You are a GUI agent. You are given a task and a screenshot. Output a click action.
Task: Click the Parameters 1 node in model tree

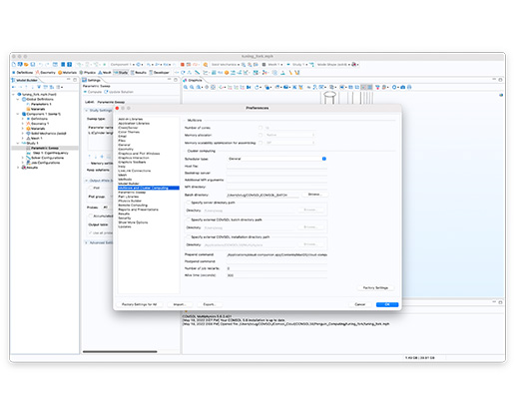(x=41, y=104)
